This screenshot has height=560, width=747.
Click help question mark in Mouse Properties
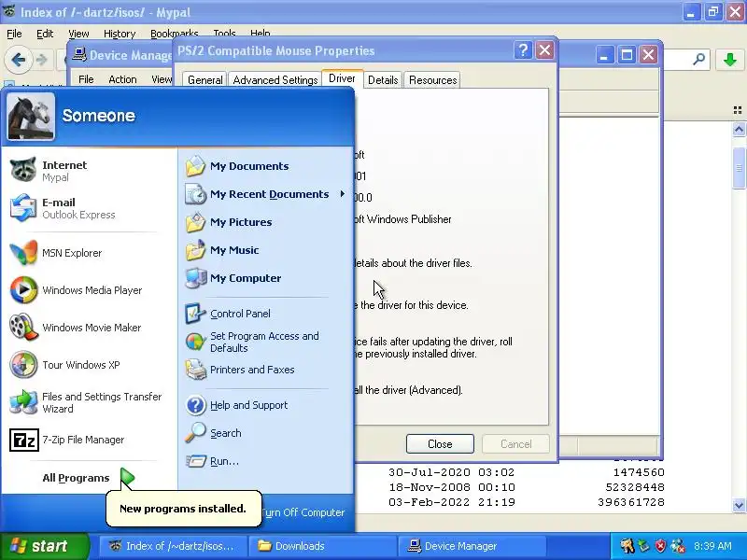pos(523,50)
